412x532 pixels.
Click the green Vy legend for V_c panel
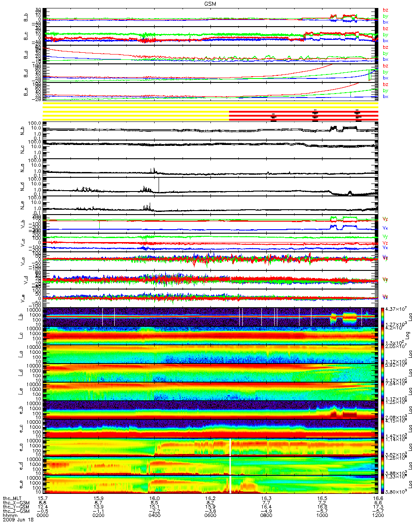tap(385, 237)
